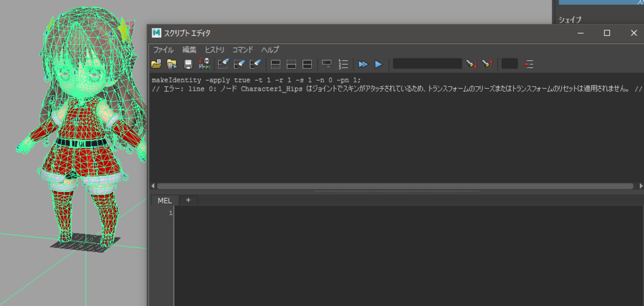Click the Clear History eraser icon
The image size is (644, 306).
click(x=223, y=64)
